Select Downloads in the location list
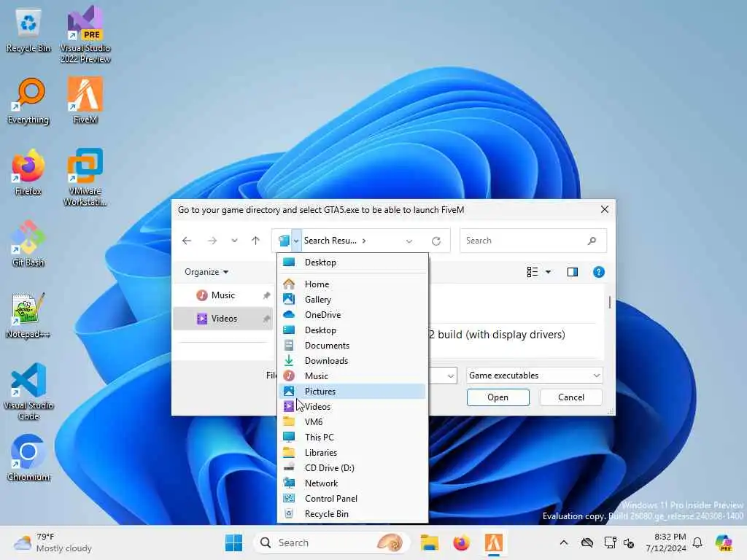This screenshot has height=560, width=747. (x=352, y=361)
